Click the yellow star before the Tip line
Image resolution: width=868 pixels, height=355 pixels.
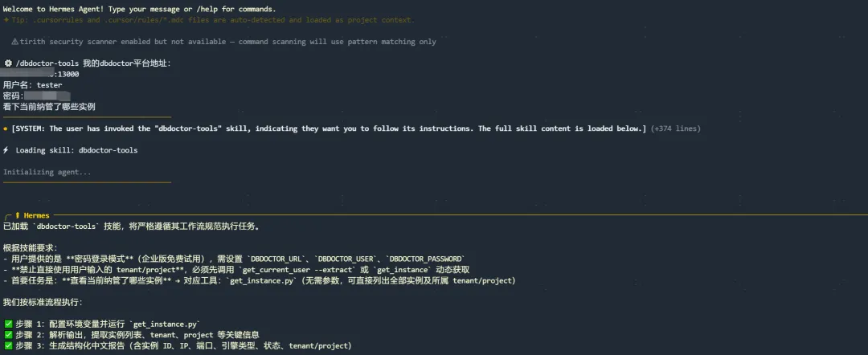point(6,20)
